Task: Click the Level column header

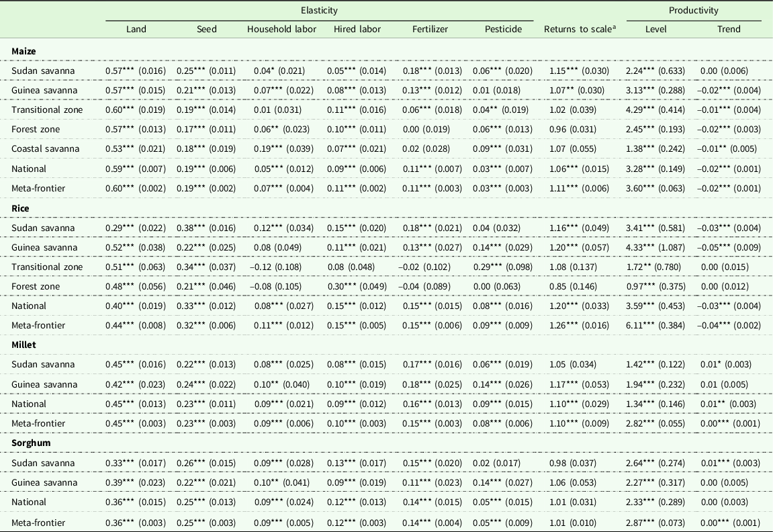Action: click(655, 29)
